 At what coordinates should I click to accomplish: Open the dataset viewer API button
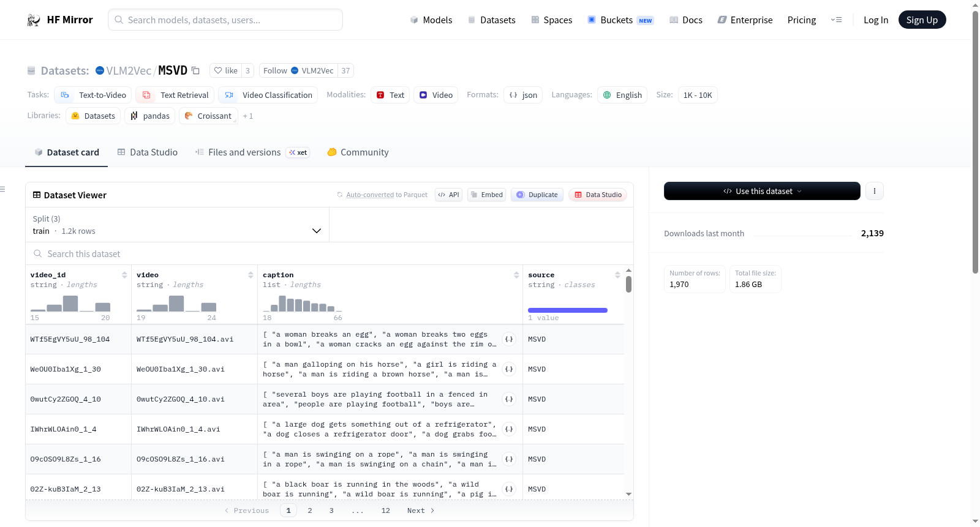[448, 195]
